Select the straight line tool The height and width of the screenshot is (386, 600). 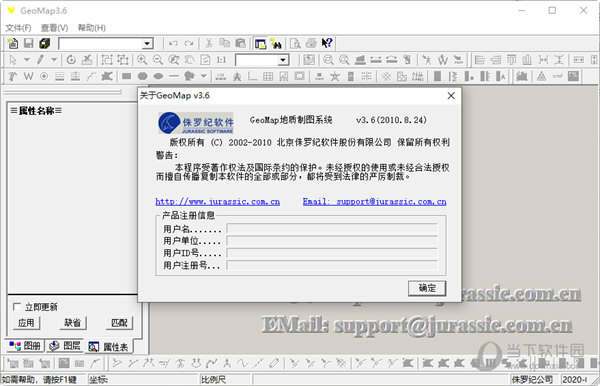pos(174,77)
